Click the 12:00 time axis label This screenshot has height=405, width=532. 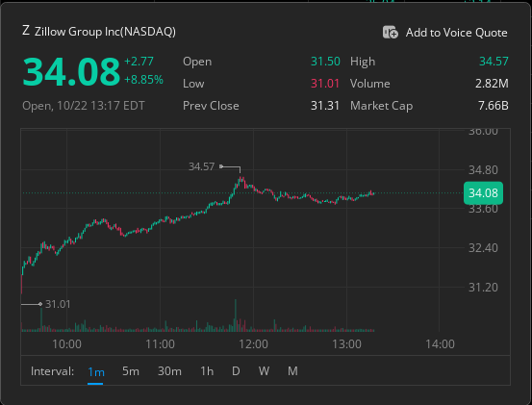253,344
